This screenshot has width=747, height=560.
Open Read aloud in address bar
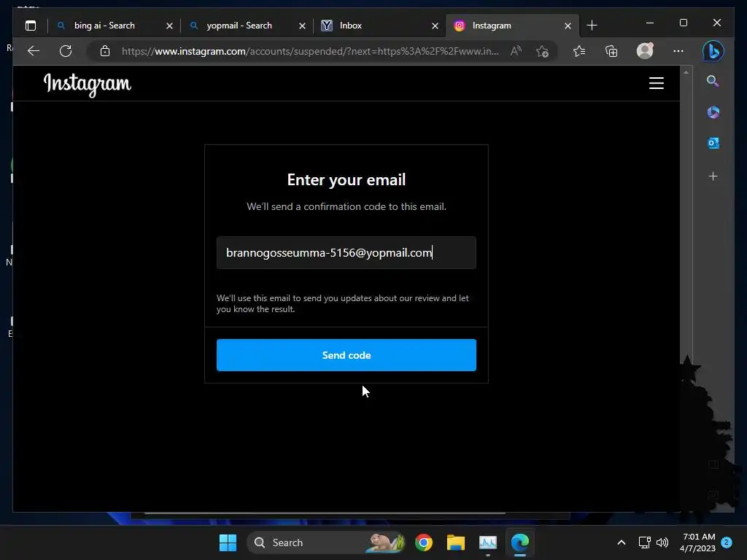516,51
